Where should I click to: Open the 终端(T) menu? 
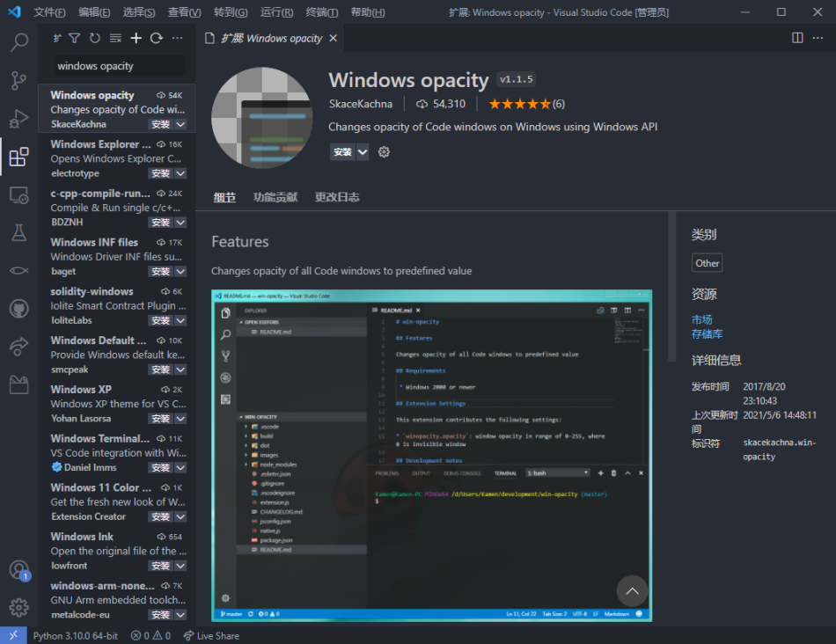[322, 12]
